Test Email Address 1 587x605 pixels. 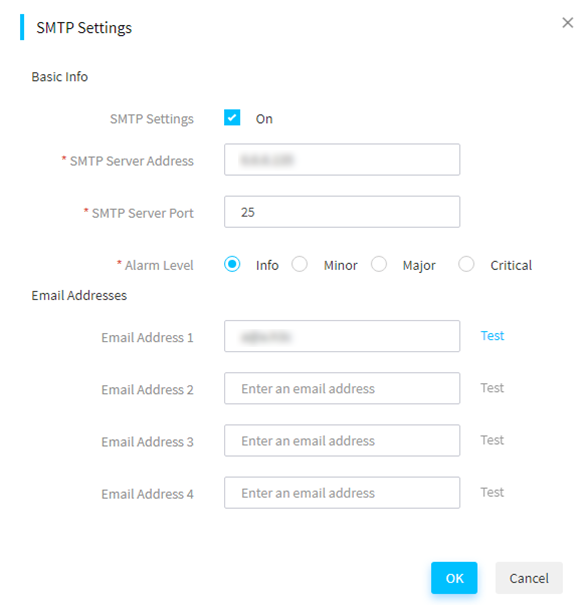pos(492,336)
